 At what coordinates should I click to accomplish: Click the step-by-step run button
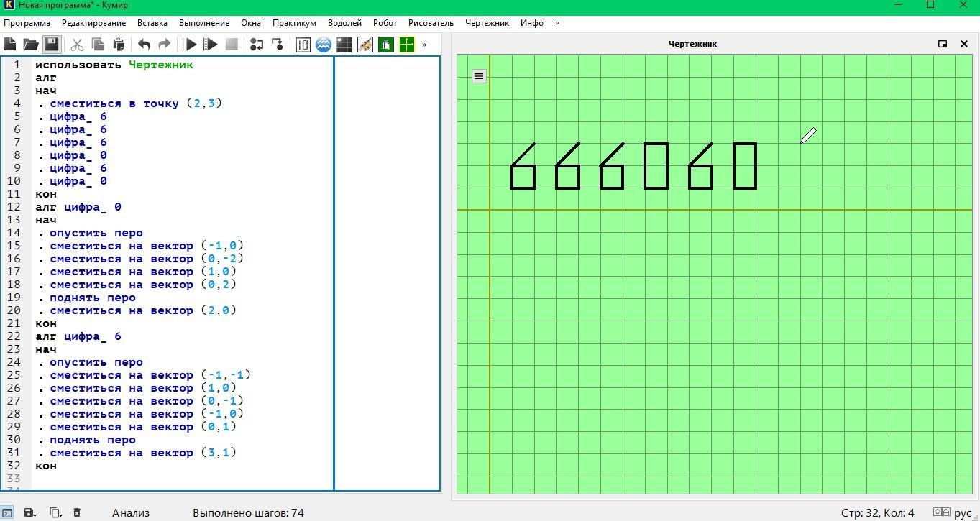click(x=211, y=45)
